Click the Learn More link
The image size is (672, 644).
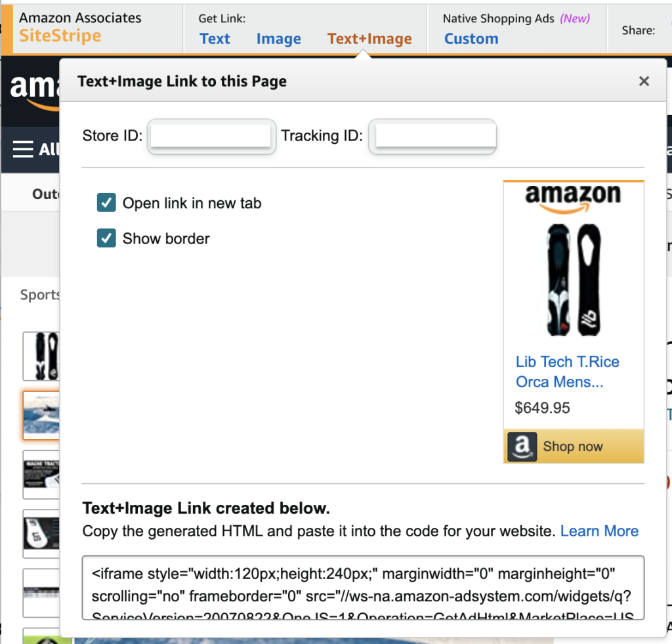coord(599,531)
